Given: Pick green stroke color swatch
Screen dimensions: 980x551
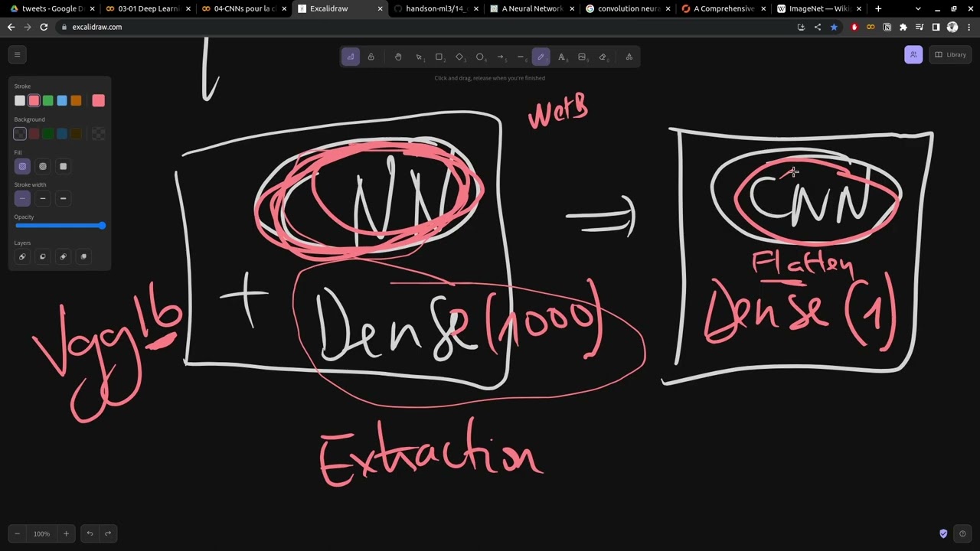Looking at the screenshot, I should coord(47,100).
